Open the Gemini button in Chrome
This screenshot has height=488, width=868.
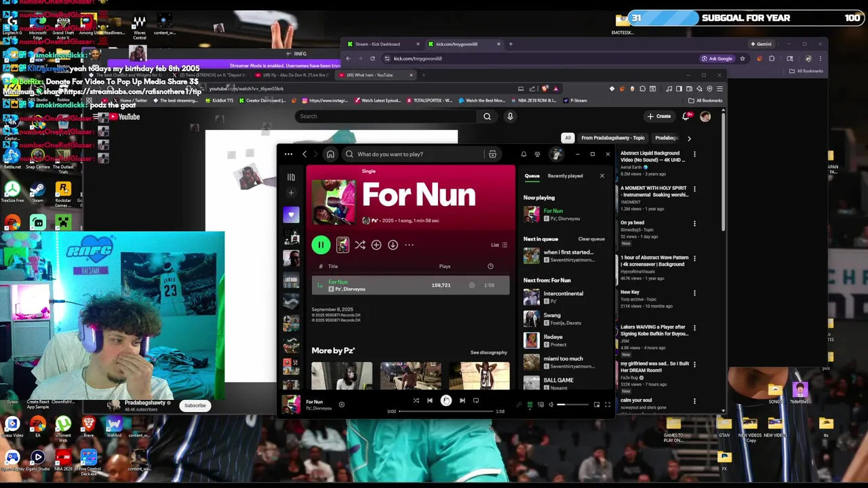click(761, 44)
